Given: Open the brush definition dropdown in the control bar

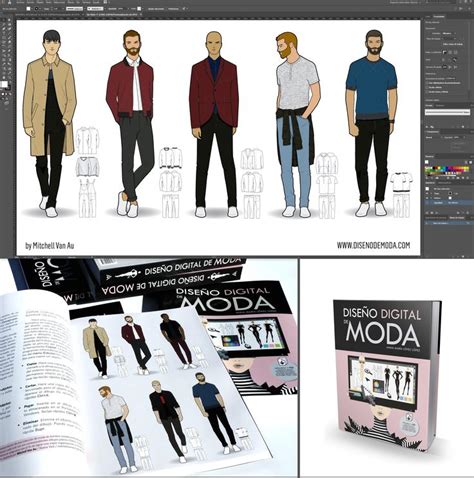Looking at the screenshot, I should (x=95, y=9).
